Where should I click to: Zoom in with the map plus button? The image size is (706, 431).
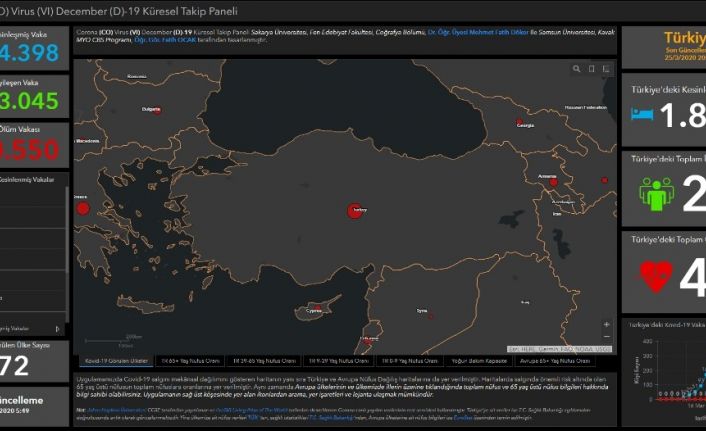[606, 324]
